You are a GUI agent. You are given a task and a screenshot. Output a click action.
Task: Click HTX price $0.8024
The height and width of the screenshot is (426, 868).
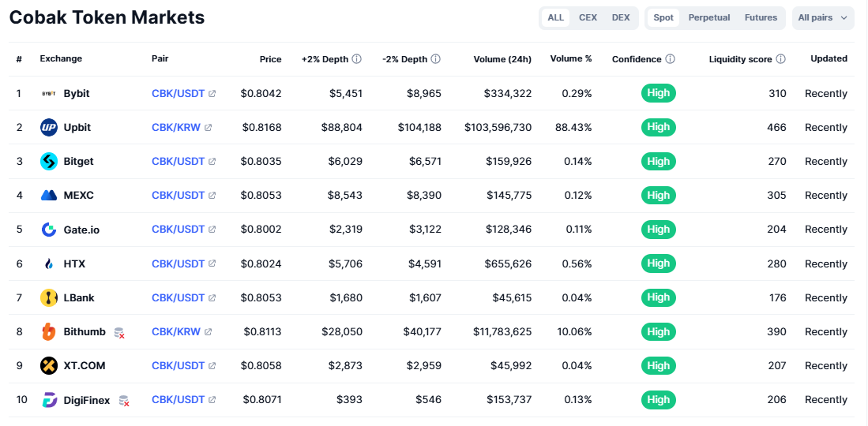click(261, 264)
